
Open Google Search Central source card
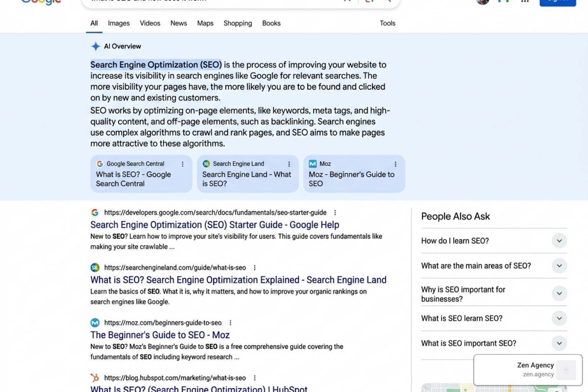coord(141,174)
